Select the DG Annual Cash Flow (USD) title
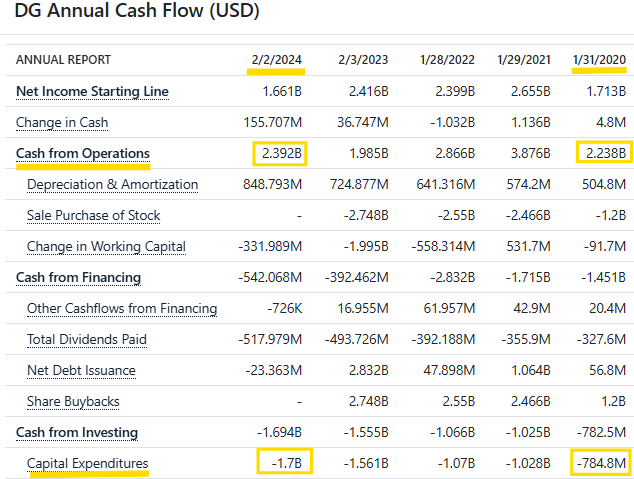Screen dimensions: 634x479 pyautogui.click(x=137, y=11)
